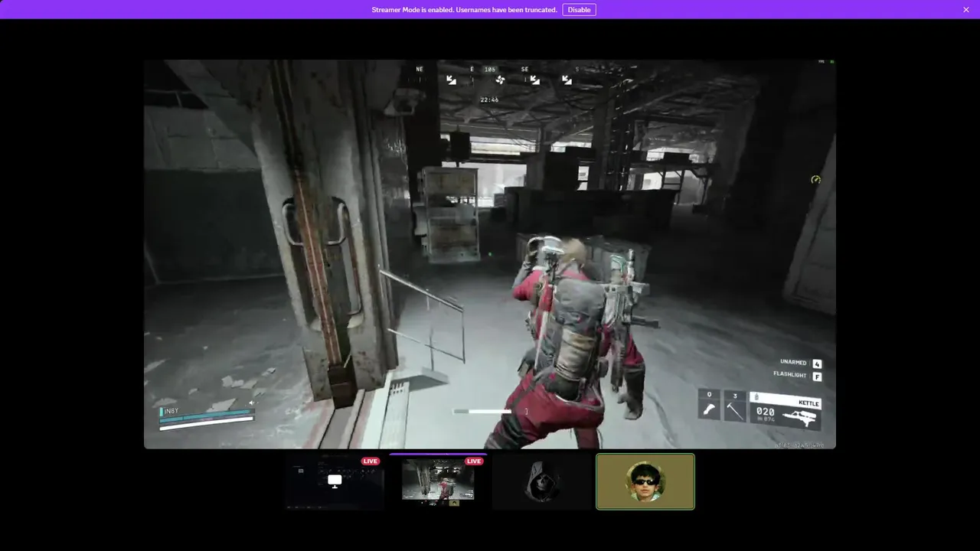Select the hooded skull avatar participant tile
The image size is (980, 551).
[541, 481]
